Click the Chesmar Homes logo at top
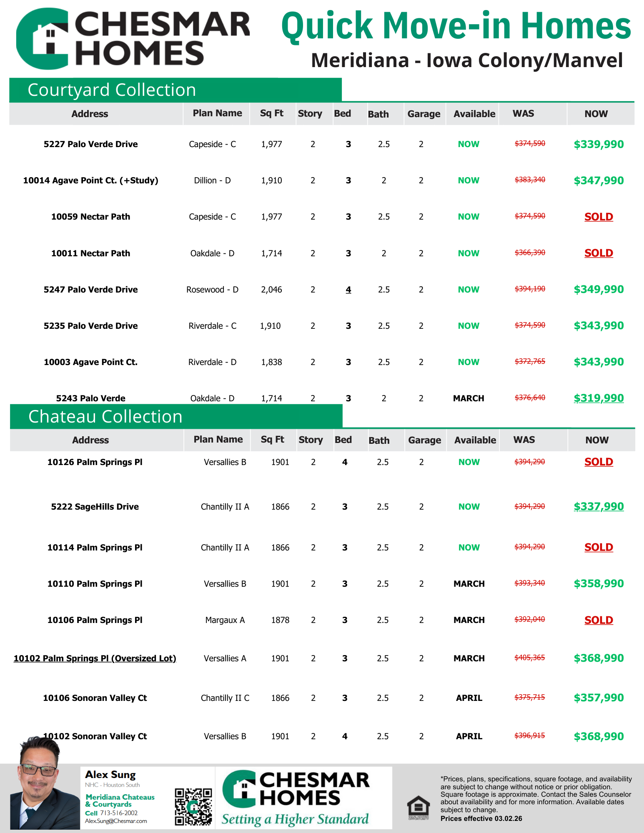This screenshot has width=644, height=833. tap(133, 38)
